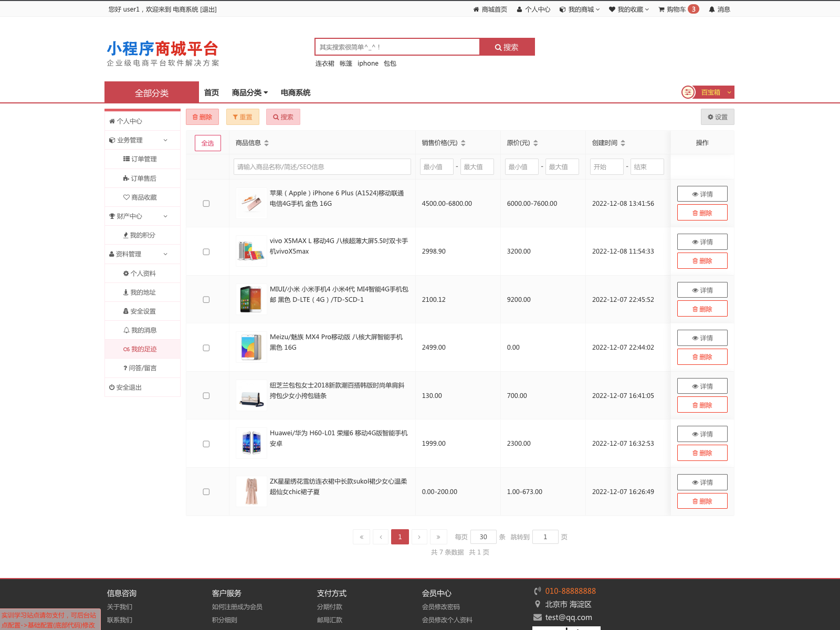Click the round treasure box slider icon
The width and height of the screenshot is (840, 630).
tap(688, 92)
